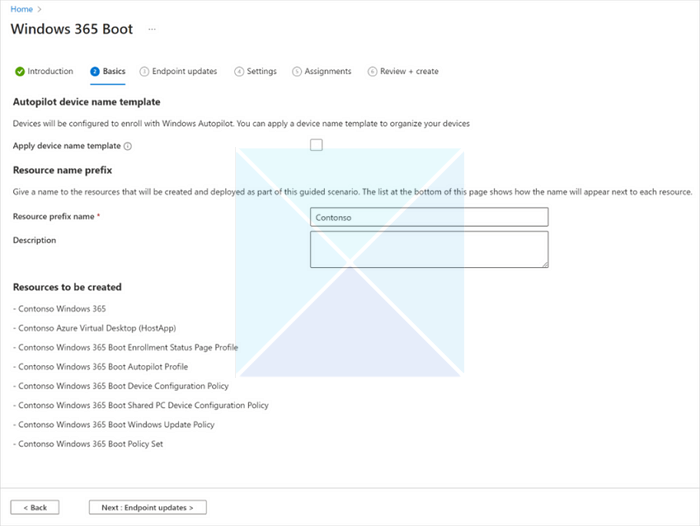Click the Home breadcrumb link
This screenshot has height=526, width=700.
[21, 9]
